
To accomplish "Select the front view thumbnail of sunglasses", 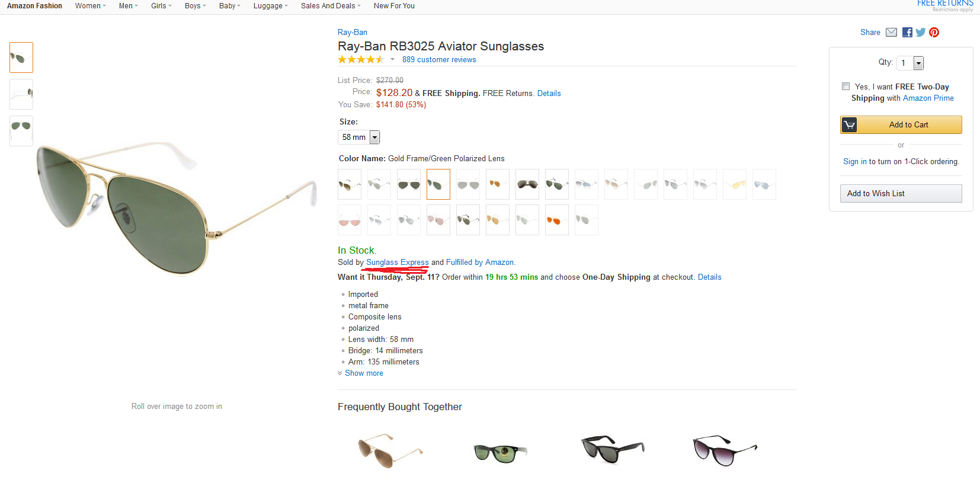I will (21, 131).
